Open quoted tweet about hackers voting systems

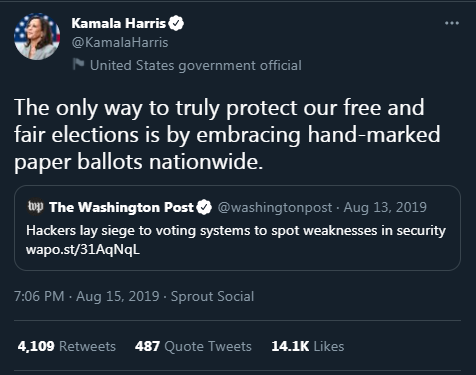[x=237, y=228]
